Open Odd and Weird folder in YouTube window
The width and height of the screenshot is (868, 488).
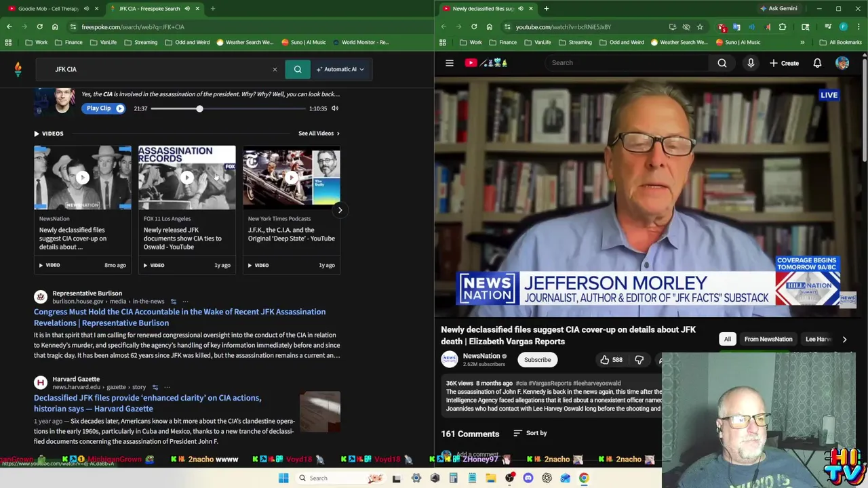click(x=621, y=42)
